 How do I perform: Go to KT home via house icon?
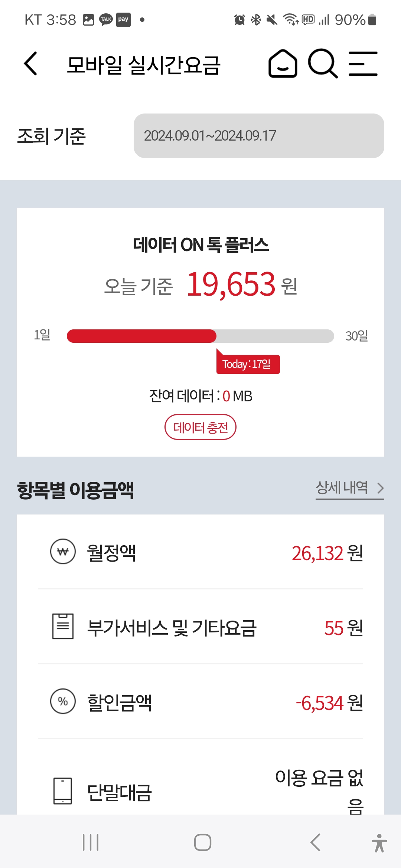point(283,64)
